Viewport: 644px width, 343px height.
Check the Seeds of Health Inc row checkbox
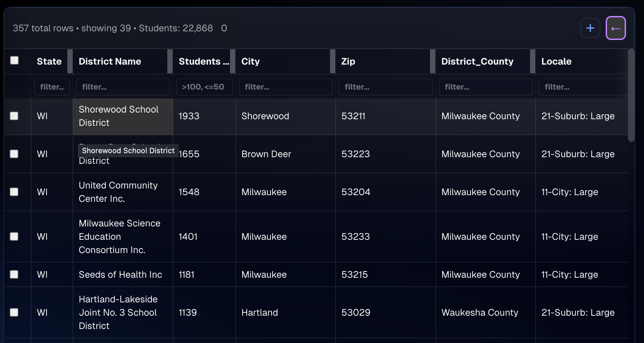click(14, 274)
